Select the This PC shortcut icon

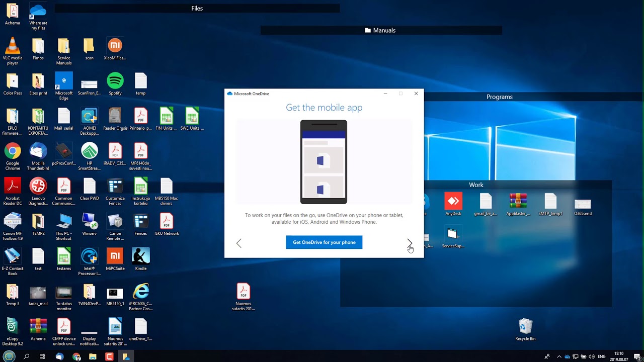[64, 227]
